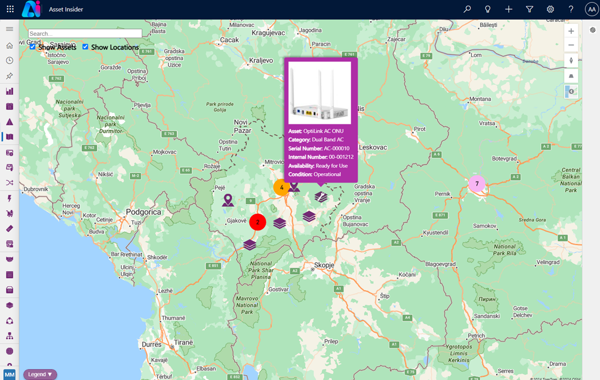Expand the Legend dropdown
The width and height of the screenshot is (600, 380).
click(x=40, y=374)
